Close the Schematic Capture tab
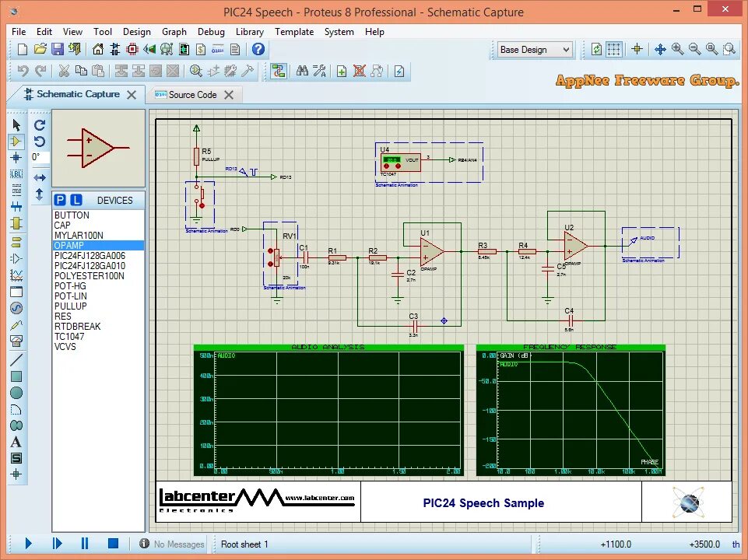748x560 pixels. pos(132,95)
